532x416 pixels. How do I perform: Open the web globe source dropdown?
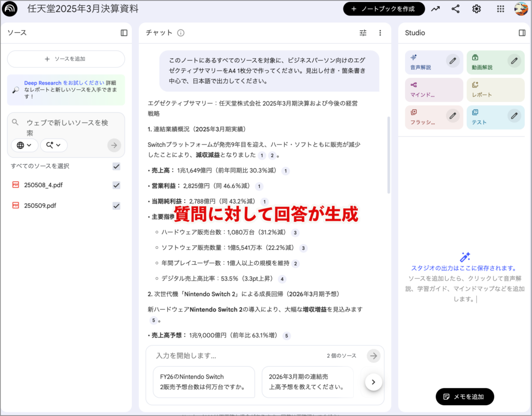24,145
